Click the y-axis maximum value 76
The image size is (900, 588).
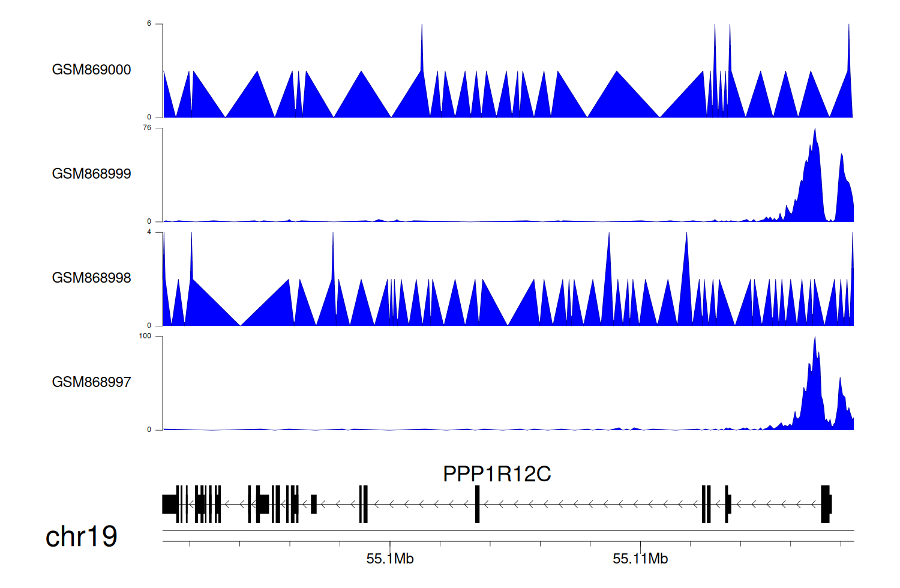[147, 128]
